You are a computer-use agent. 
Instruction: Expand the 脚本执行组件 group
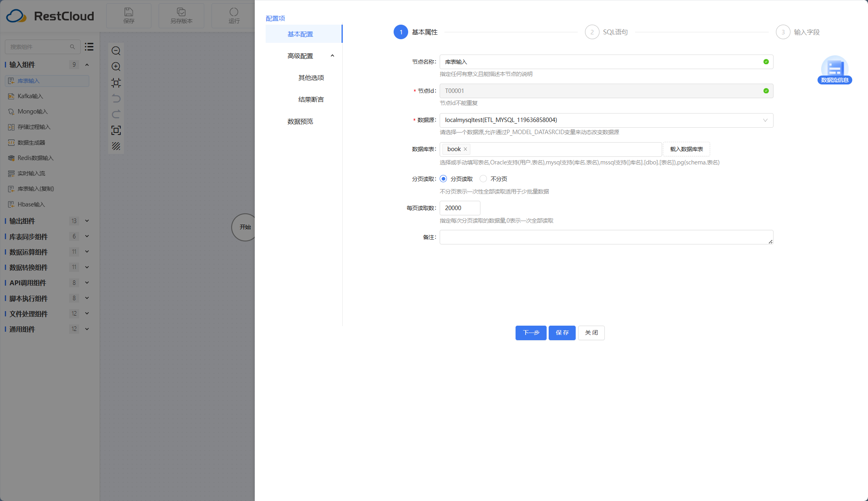coord(87,298)
